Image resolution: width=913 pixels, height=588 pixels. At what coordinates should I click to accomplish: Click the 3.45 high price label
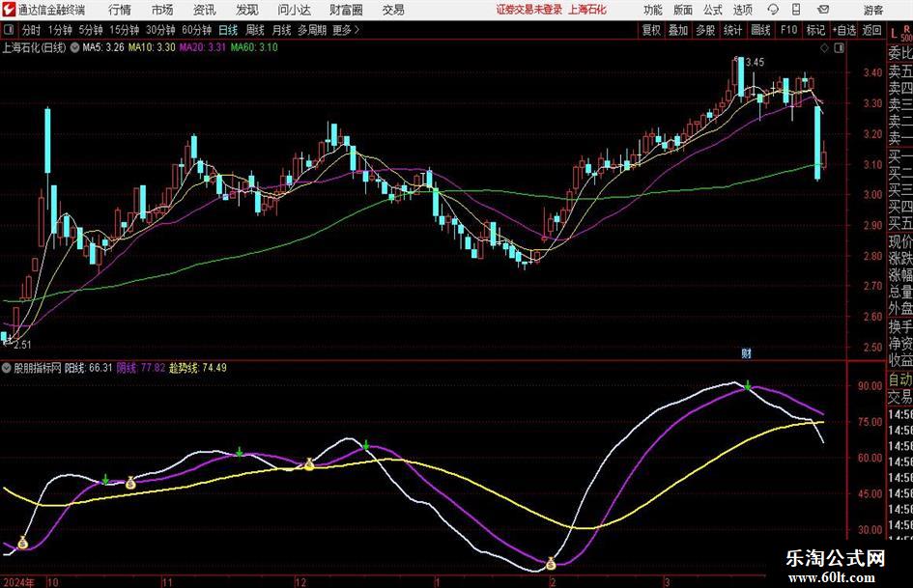pyautogui.click(x=755, y=63)
